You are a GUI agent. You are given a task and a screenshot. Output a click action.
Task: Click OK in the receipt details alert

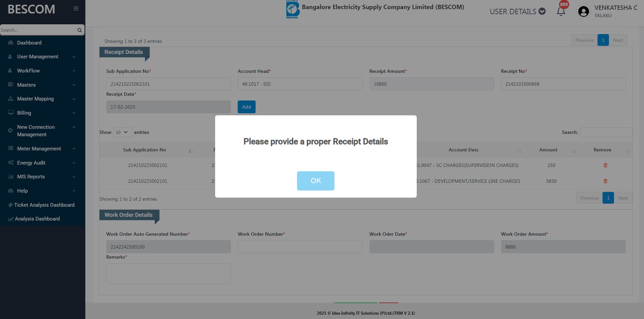(x=316, y=181)
